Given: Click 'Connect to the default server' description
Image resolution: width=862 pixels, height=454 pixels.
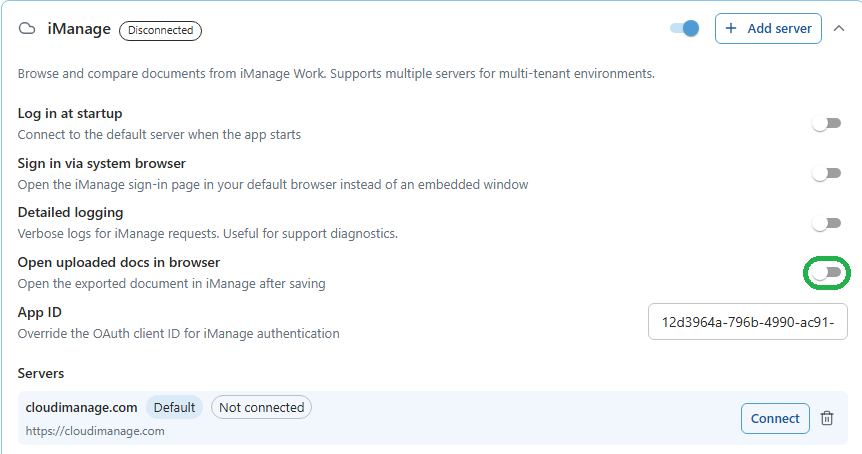Looking at the screenshot, I should tap(159, 135).
